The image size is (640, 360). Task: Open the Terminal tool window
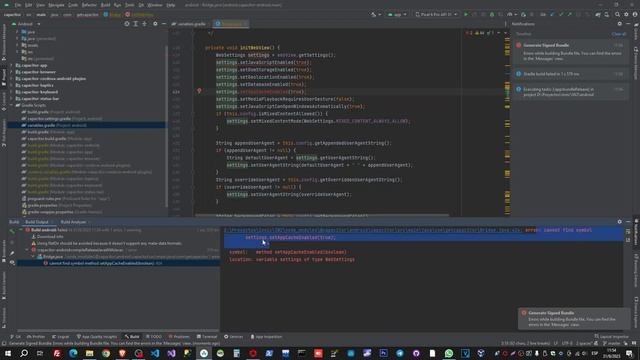point(207,337)
